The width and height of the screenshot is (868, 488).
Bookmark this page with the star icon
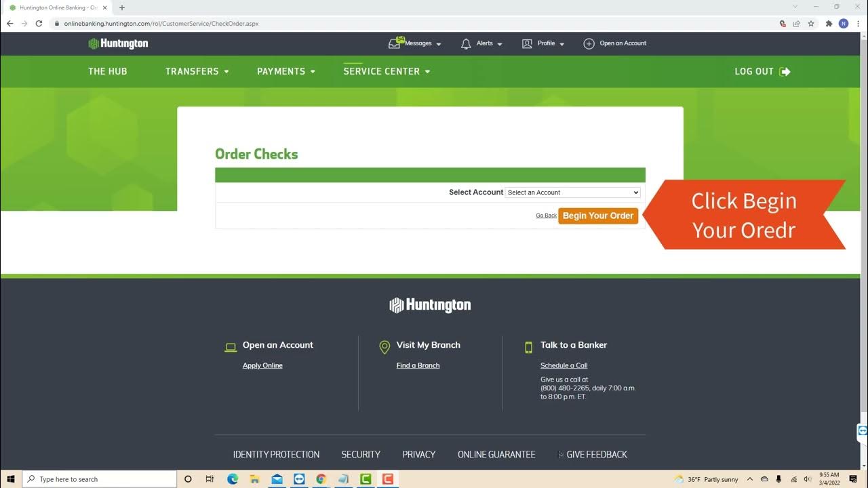[811, 23]
